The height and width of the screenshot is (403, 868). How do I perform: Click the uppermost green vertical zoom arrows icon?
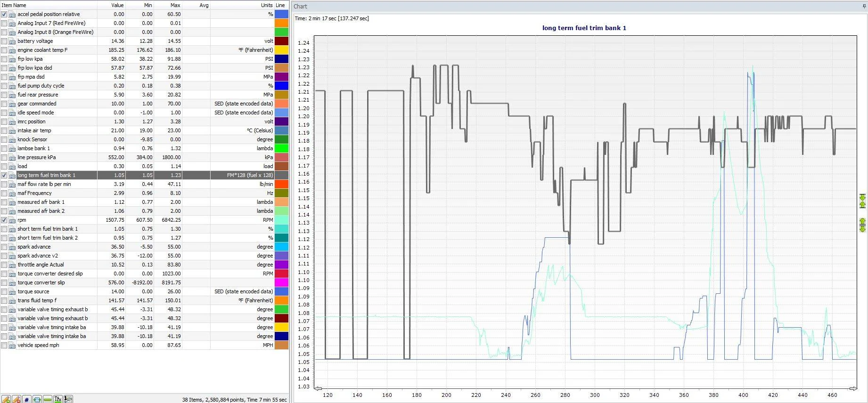click(862, 201)
